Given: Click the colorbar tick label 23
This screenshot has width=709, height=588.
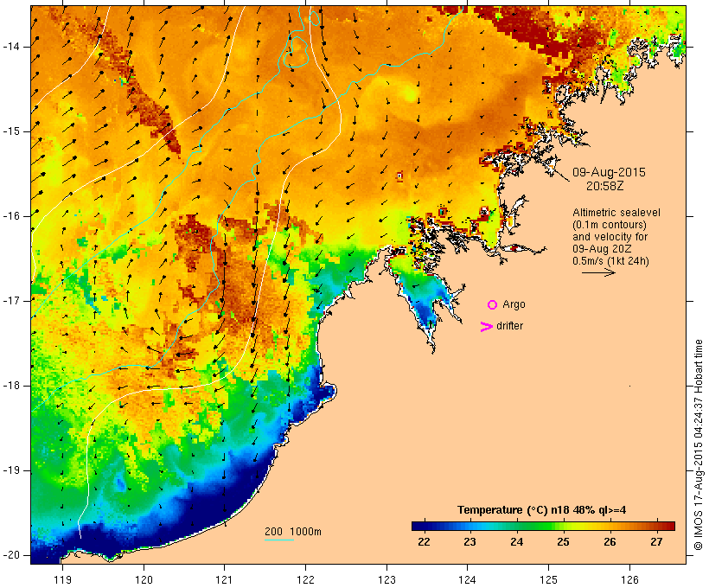Looking at the screenshot, I should point(469,541).
